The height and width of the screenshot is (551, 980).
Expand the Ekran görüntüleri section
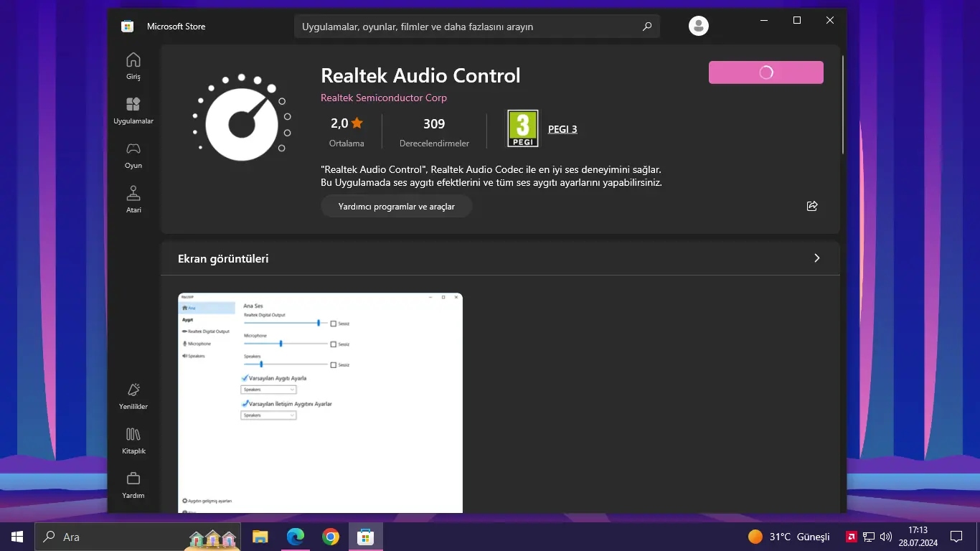point(816,258)
